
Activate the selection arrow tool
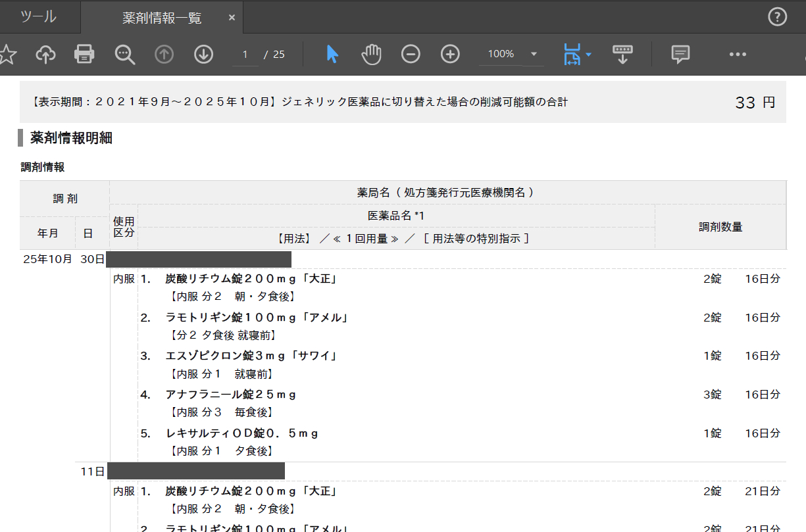[x=332, y=55]
